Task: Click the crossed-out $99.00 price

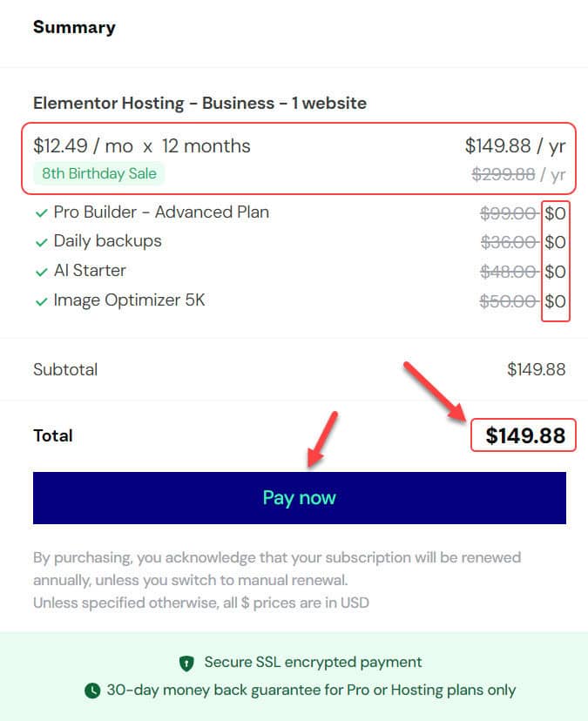Action: pyautogui.click(x=508, y=212)
